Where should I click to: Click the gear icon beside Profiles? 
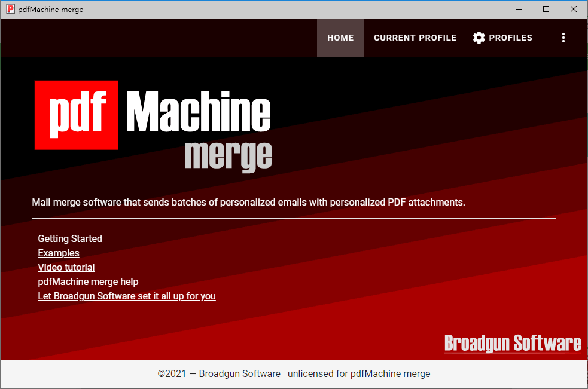479,38
